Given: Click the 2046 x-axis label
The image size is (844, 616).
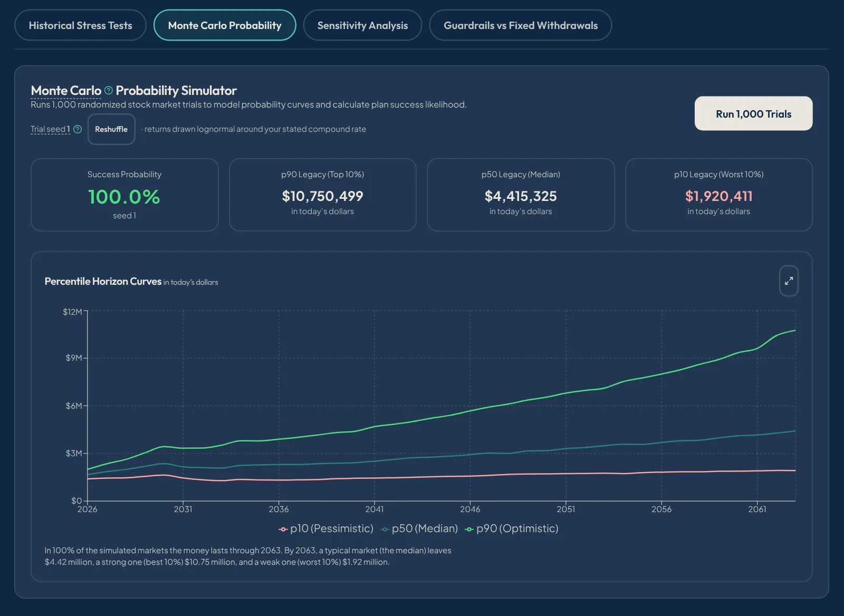Looking at the screenshot, I should 470,509.
